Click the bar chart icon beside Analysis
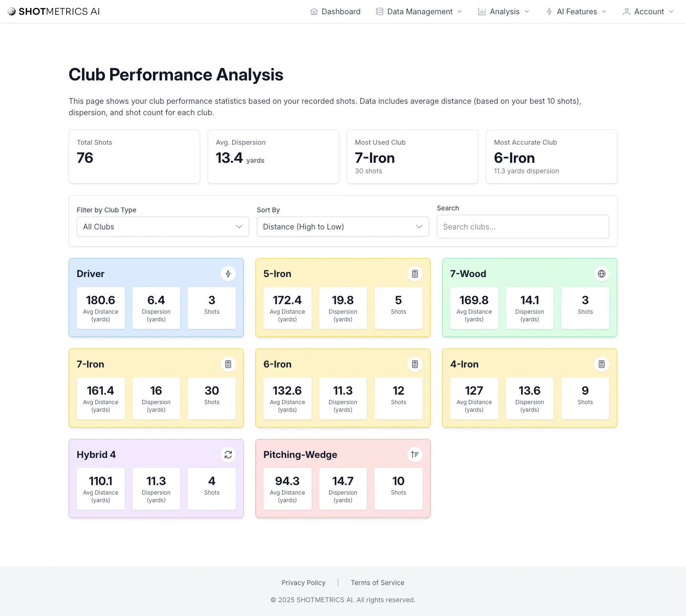Viewport: 686px width, 616px height. (x=483, y=11)
